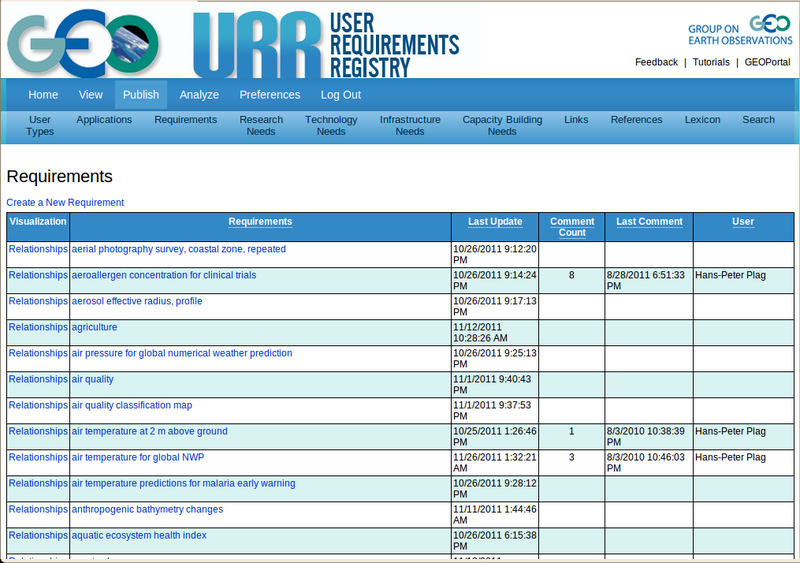Open the Research Needs tab

click(x=261, y=125)
